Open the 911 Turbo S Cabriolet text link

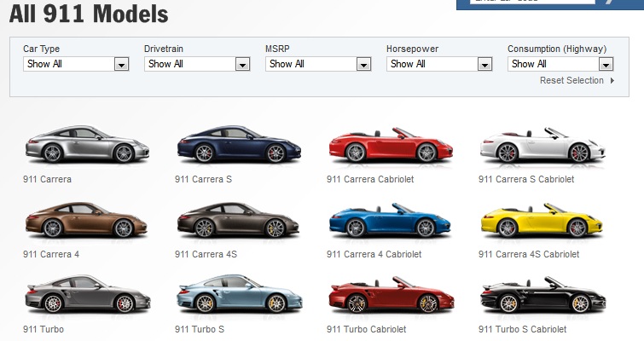pos(522,329)
